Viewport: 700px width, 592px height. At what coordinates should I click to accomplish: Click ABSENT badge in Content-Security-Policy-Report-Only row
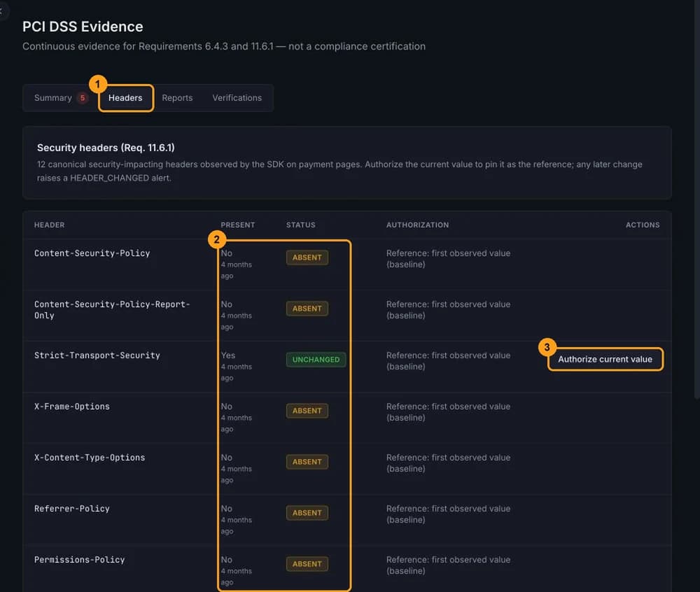click(307, 309)
